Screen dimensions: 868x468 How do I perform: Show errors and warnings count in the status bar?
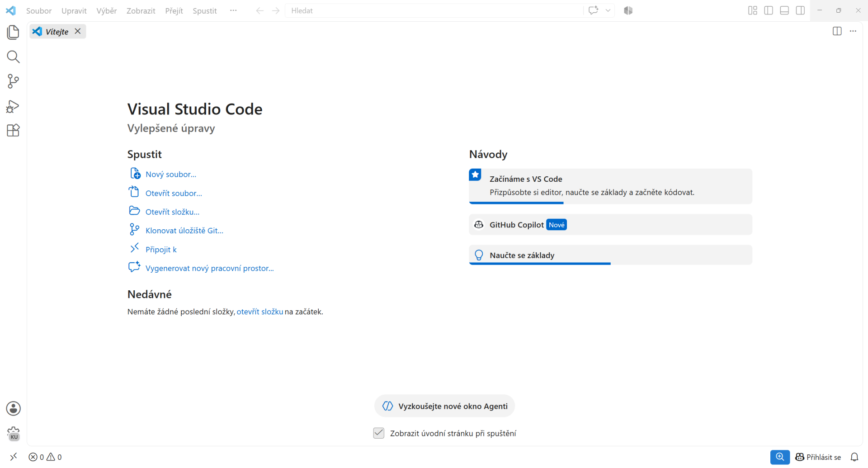45,457
